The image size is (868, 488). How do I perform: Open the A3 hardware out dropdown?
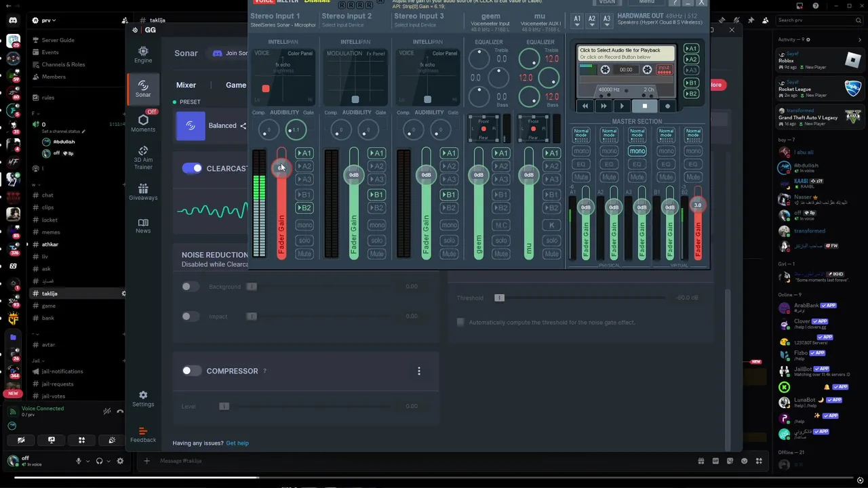pos(607,20)
